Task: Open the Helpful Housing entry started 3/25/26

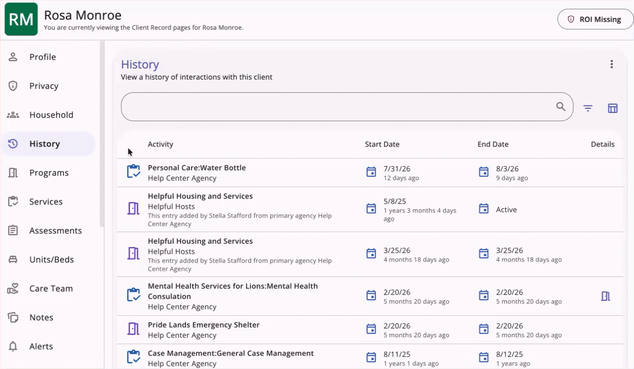Action: click(200, 241)
